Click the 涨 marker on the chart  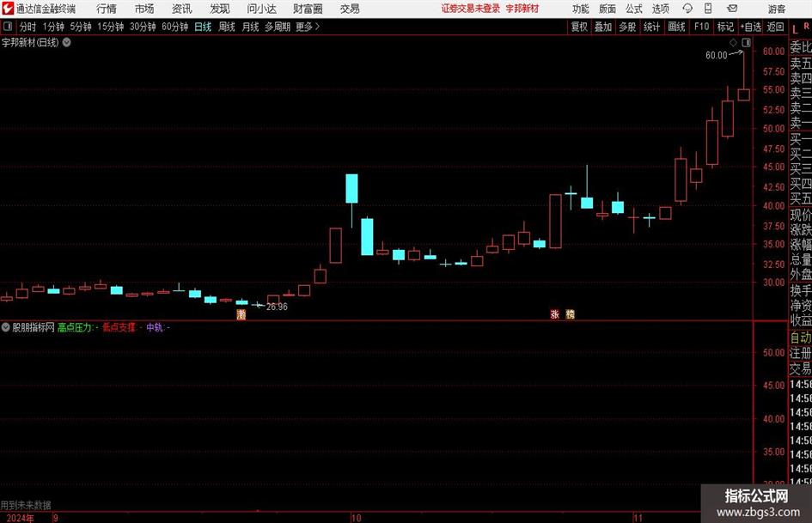[x=554, y=313]
